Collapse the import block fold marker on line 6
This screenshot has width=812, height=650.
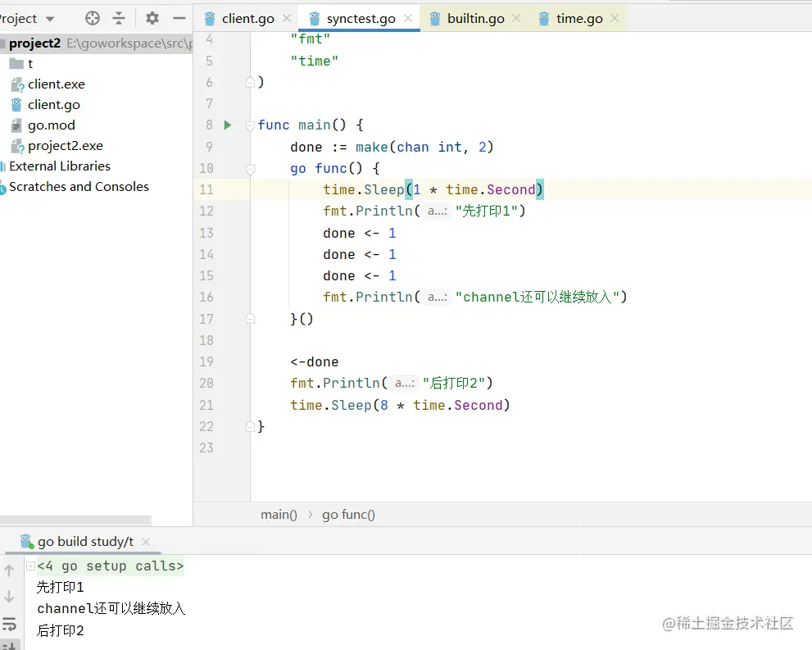point(250,82)
